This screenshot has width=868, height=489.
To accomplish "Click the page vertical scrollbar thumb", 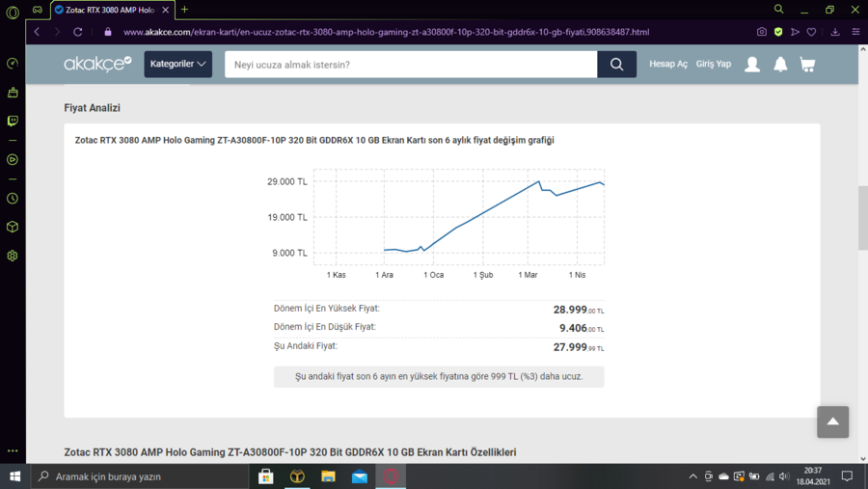I will [x=862, y=218].
